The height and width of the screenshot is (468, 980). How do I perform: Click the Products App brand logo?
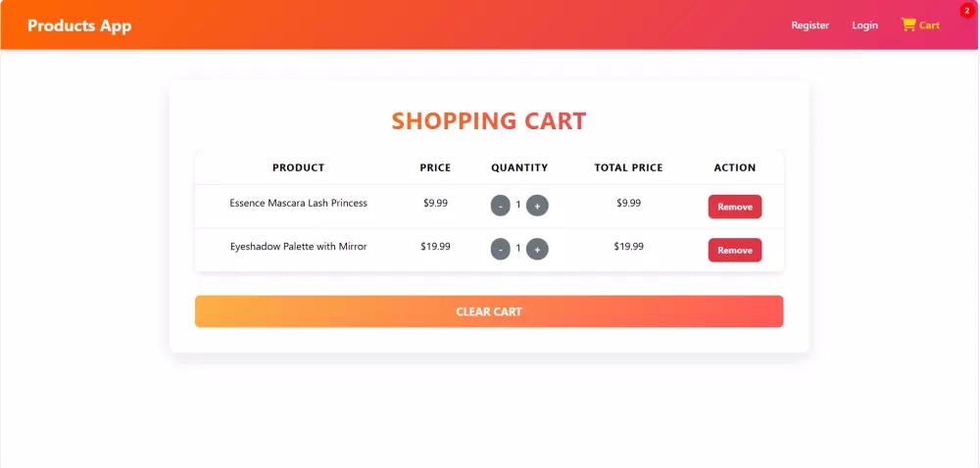pyautogui.click(x=79, y=25)
